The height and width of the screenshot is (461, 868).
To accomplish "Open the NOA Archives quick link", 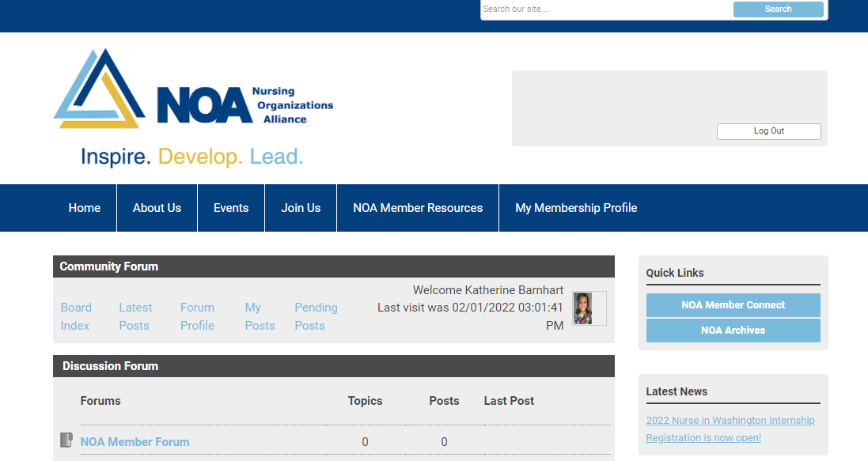I will 733,331.
